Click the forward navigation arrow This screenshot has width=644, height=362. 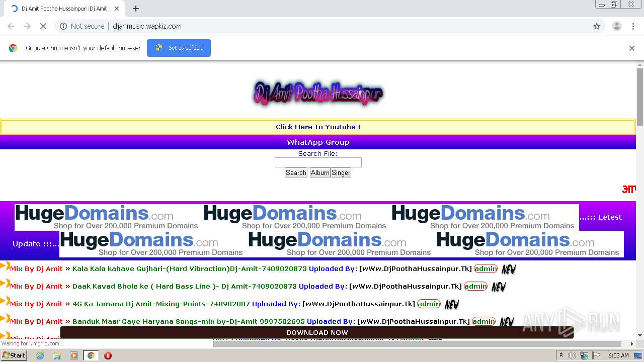tap(27, 26)
